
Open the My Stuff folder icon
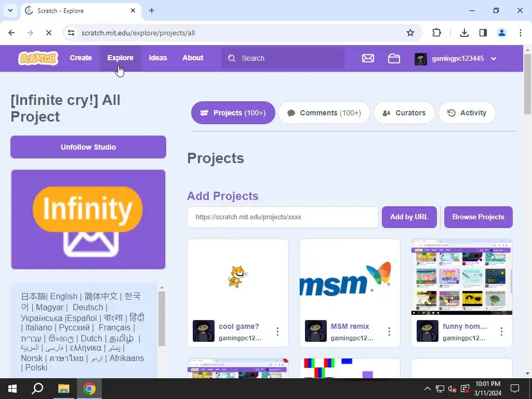click(394, 58)
